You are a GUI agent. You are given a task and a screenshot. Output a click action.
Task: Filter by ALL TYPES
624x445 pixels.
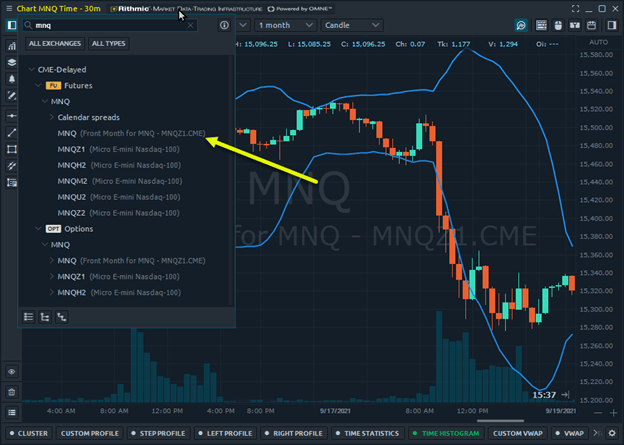[109, 43]
